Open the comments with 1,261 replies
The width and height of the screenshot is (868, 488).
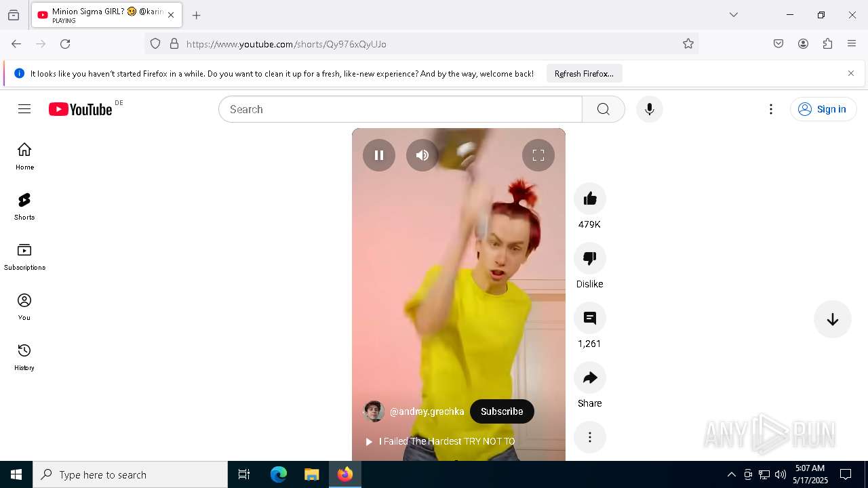pos(590,318)
